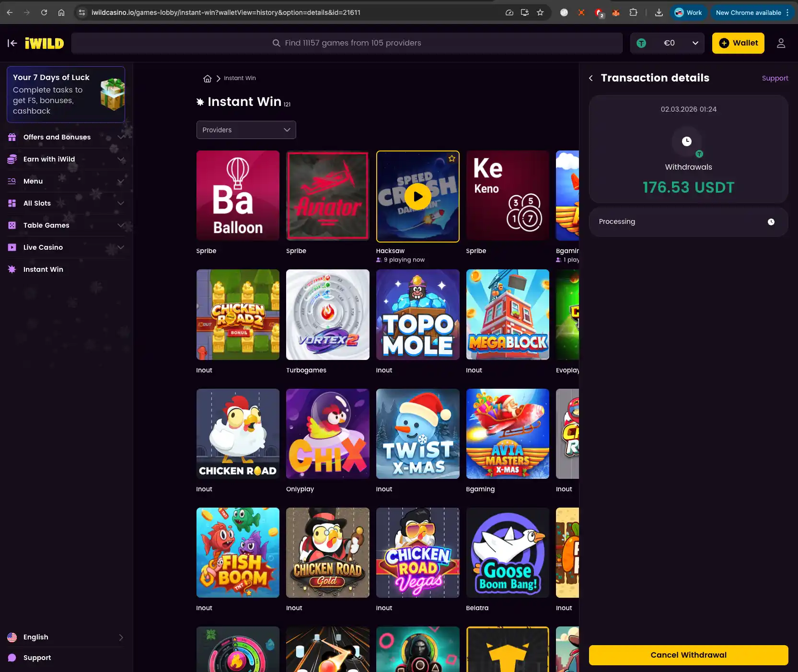Open the Providers dropdown
The height and width of the screenshot is (672, 798).
246,130
